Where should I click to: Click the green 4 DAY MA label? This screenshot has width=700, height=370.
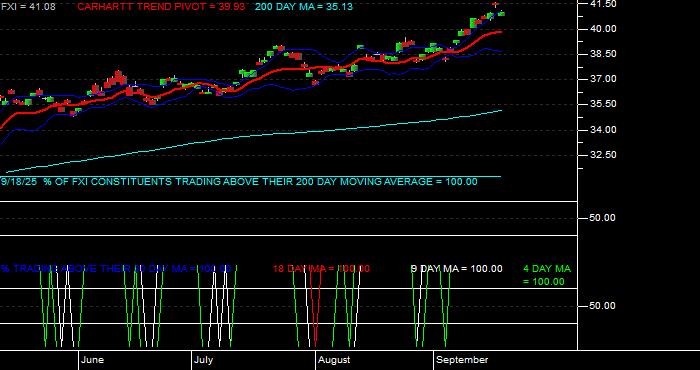pos(546,275)
